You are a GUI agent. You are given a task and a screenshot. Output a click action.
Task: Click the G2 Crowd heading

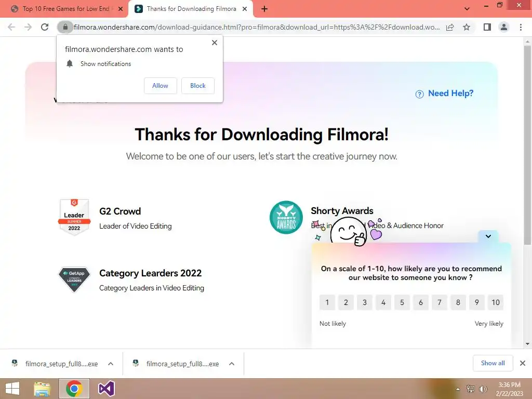(x=120, y=211)
